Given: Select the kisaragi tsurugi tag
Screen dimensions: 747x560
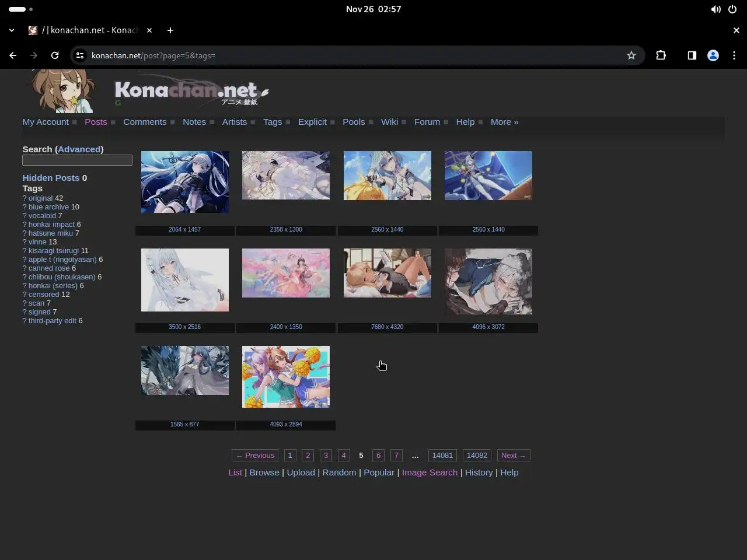Looking at the screenshot, I should (x=54, y=251).
